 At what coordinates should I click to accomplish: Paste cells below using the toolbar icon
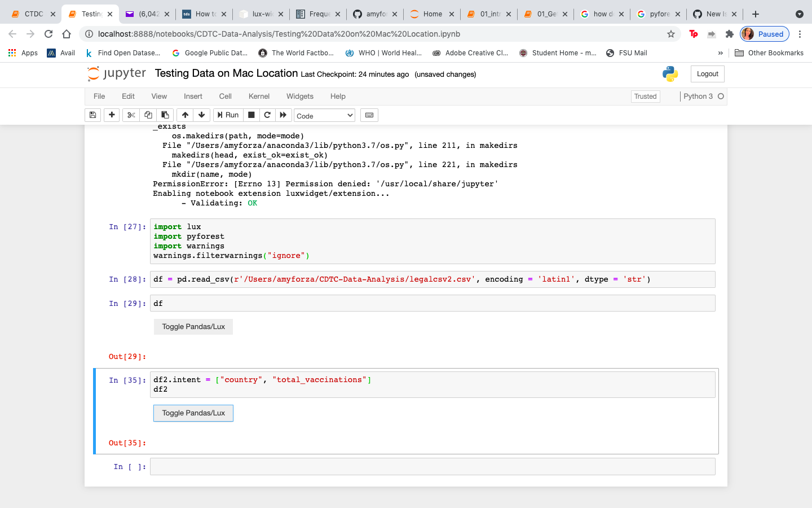tap(165, 115)
